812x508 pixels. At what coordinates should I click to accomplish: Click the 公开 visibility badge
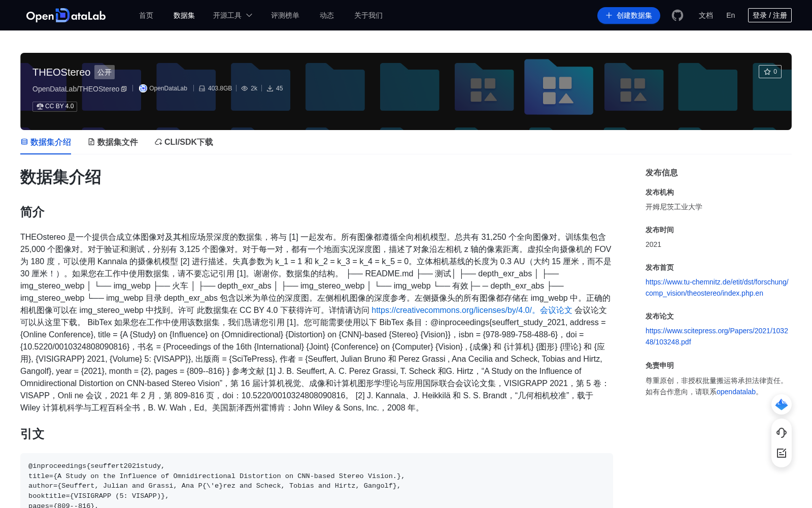[x=105, y=72]
